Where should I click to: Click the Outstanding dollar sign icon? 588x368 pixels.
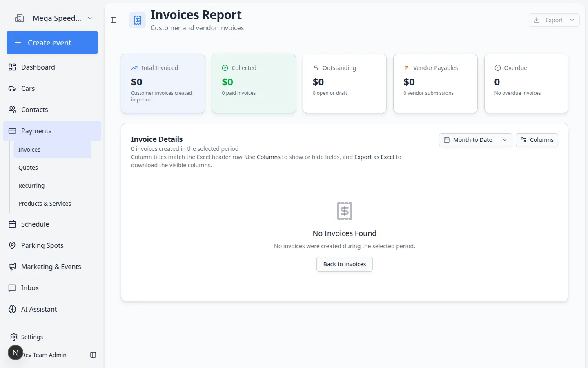pyautogui.click(x=316, y=68)
